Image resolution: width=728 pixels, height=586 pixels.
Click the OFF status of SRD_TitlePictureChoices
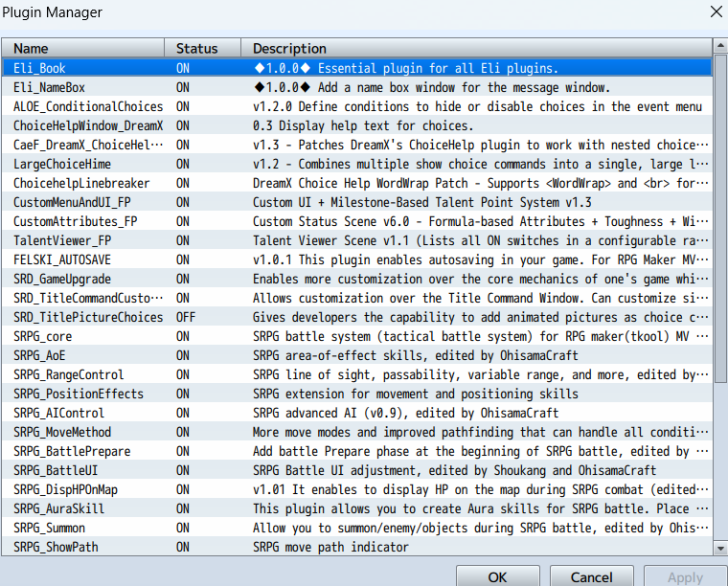(186, 317)
